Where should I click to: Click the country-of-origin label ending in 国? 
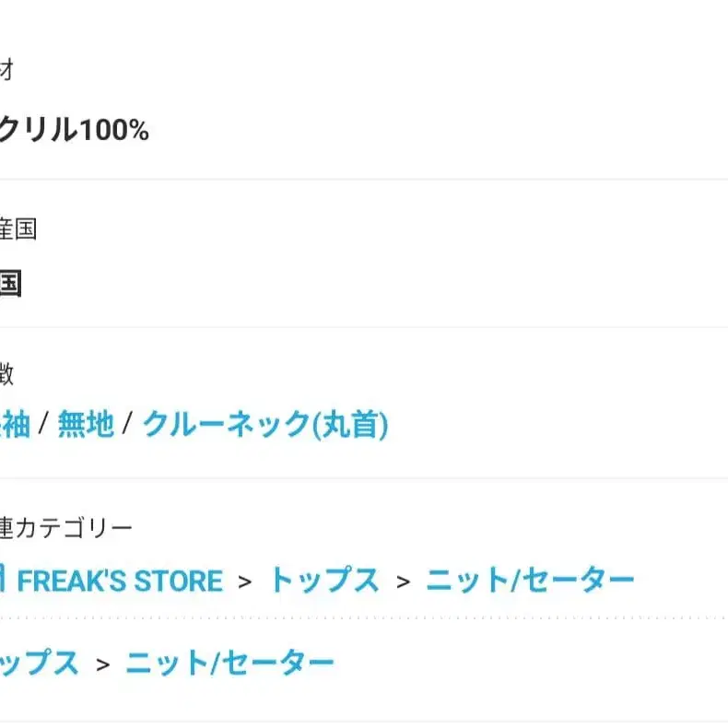[x=18, y=229]
